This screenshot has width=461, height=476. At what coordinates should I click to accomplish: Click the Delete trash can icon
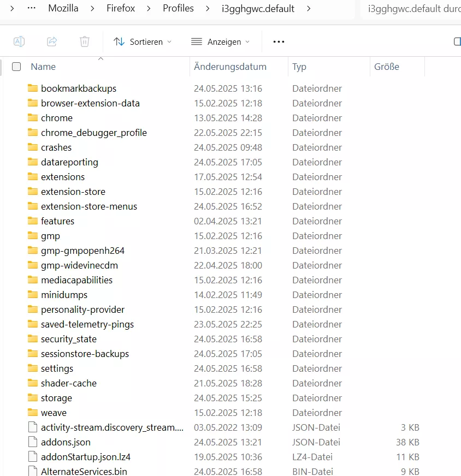[x=85, y=41]
